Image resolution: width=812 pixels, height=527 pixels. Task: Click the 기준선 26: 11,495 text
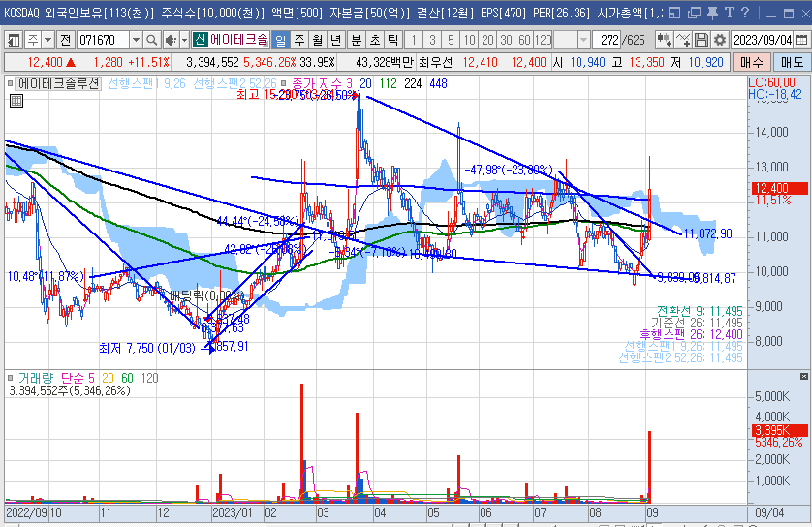click(697, 323)
